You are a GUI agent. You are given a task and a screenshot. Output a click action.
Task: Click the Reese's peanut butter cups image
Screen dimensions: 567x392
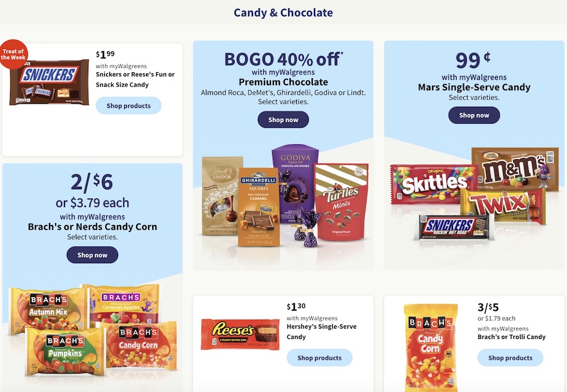[240, 334]
